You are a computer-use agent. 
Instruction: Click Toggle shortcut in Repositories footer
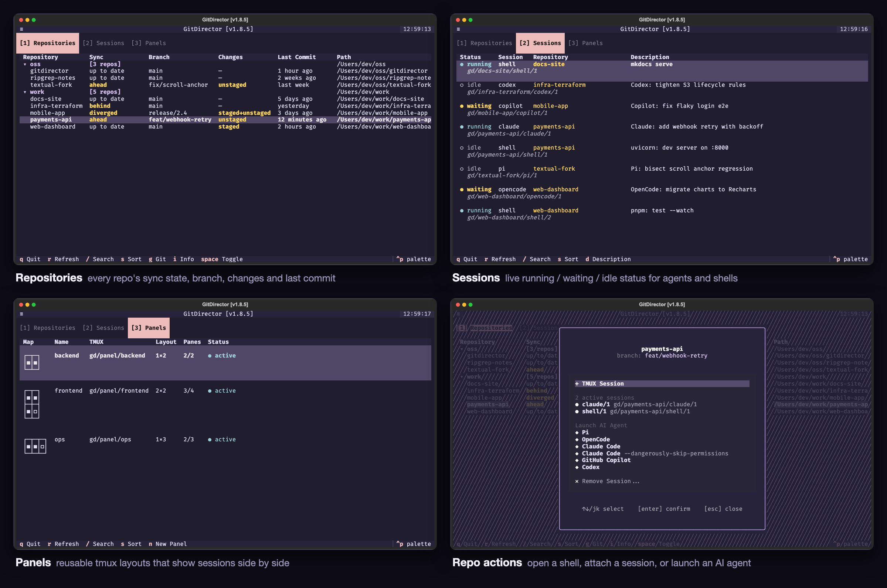[x=222, y=259]
